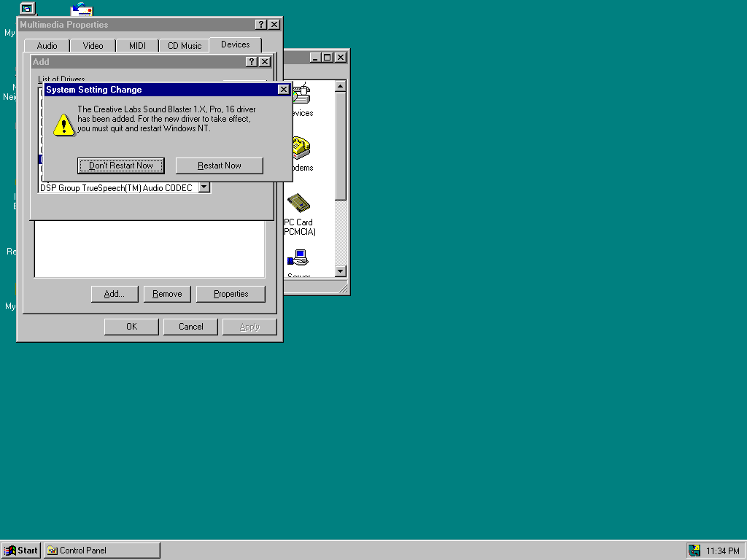The image size is (747, 560).
Task: Open the Devices icon in Control Panel
Action: (301, 95)
